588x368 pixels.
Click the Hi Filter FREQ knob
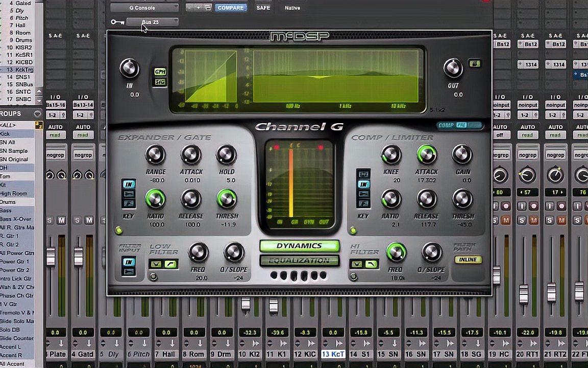[x=396, y=252]
